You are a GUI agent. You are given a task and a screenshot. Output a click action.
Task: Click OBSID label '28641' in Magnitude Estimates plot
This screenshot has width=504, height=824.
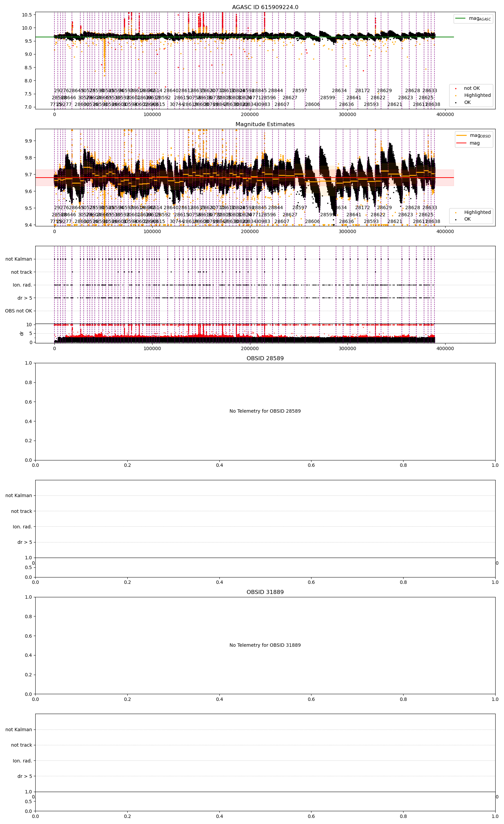tap(354, 215)
